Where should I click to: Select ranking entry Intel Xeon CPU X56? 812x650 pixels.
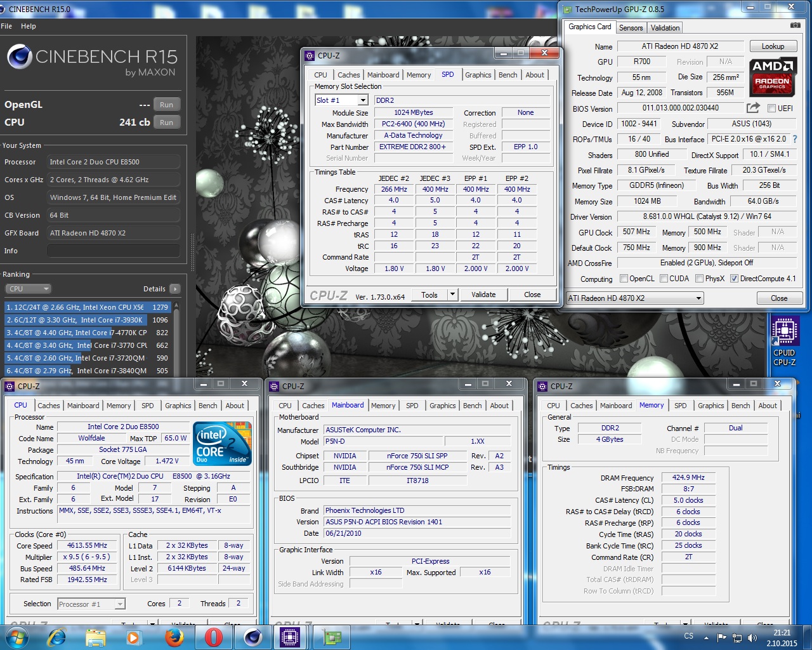point(88,307)
